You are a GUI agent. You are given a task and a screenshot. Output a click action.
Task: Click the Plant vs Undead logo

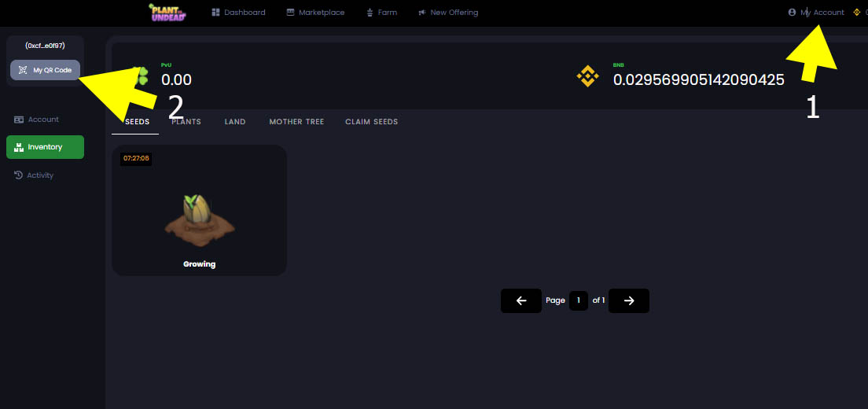(167, 12)
